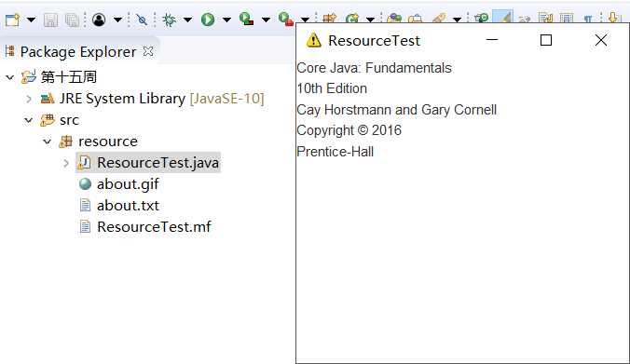Image resolution: width=630 pixels, height=364 pixels.
Task: Maximize the ResourceTest window
Action: (545, 40)
